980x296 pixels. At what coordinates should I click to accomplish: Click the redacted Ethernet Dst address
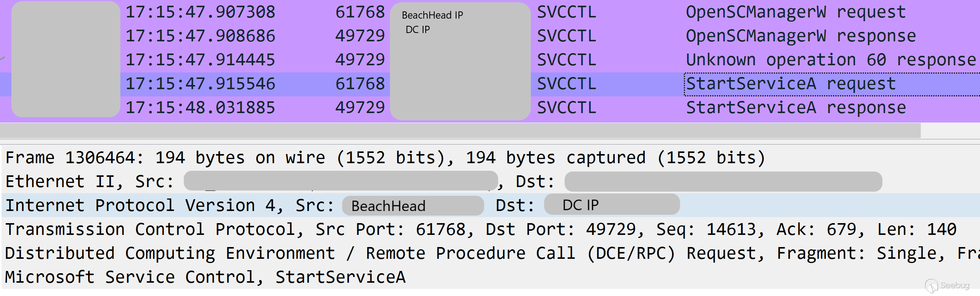click(x=723, y=182)
